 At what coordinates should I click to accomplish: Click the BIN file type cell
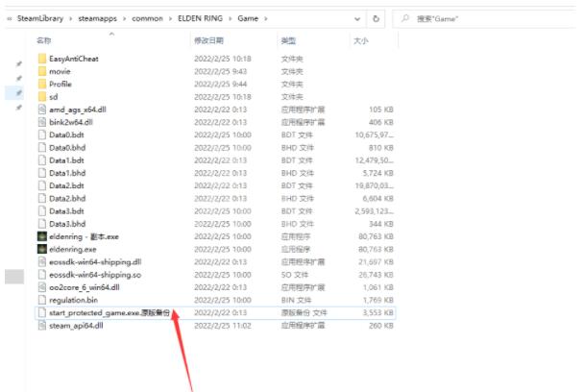(x=296, y=300)
